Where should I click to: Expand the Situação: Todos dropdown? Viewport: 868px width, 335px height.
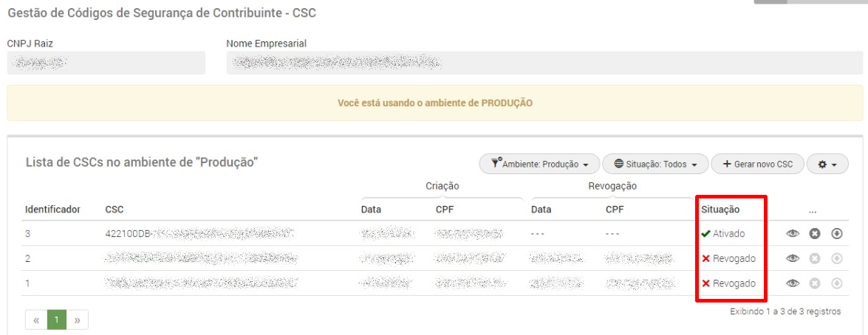tap(655, 165)
